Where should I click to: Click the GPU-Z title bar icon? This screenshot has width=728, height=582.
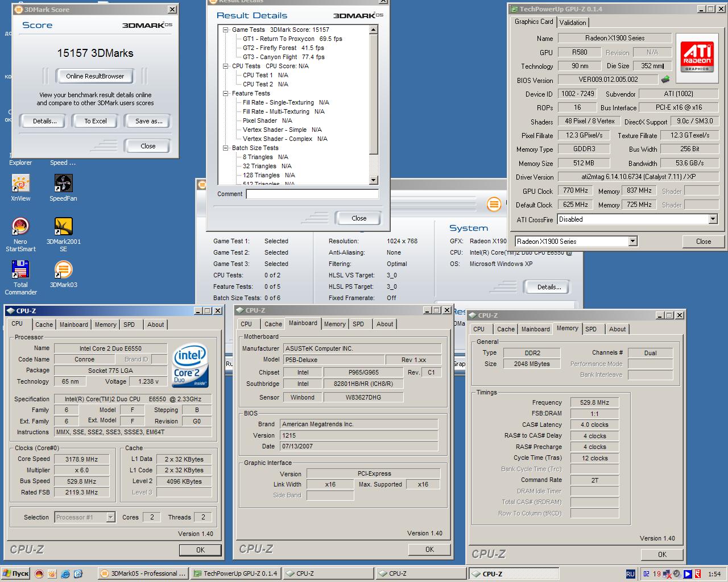pos(514,9)
